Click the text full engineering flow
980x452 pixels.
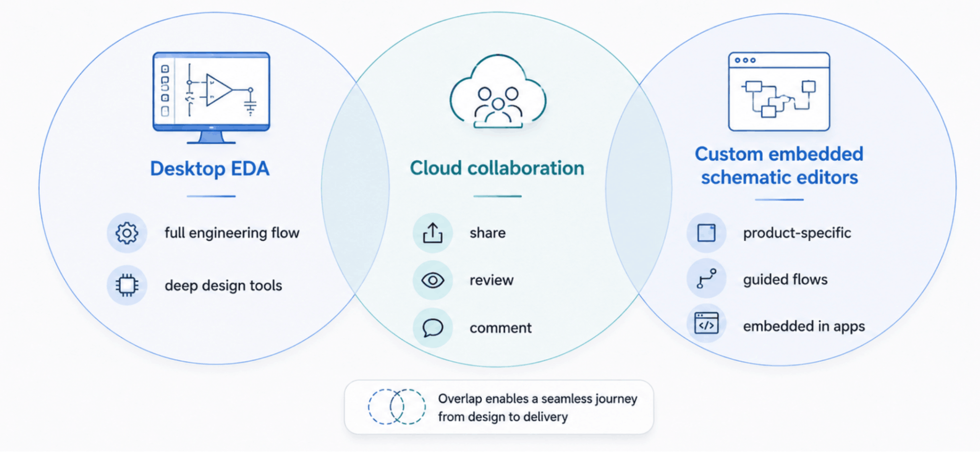point(232,233)
